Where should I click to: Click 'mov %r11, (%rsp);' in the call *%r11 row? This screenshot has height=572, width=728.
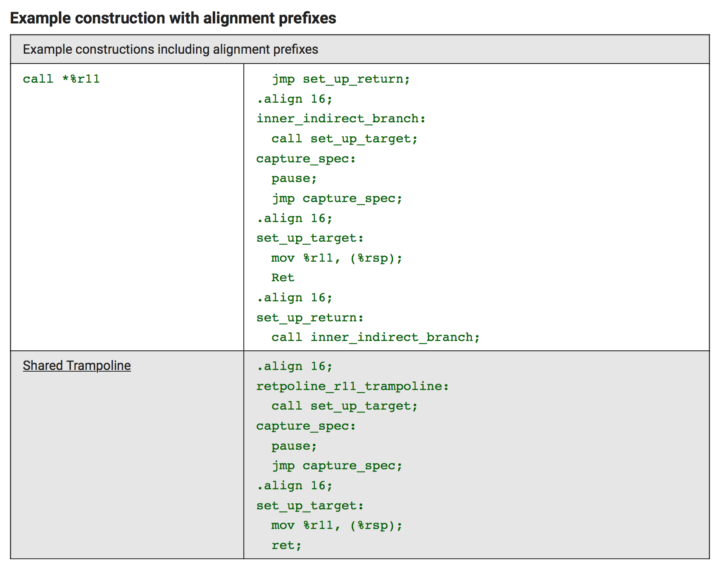tap(337, 258)
